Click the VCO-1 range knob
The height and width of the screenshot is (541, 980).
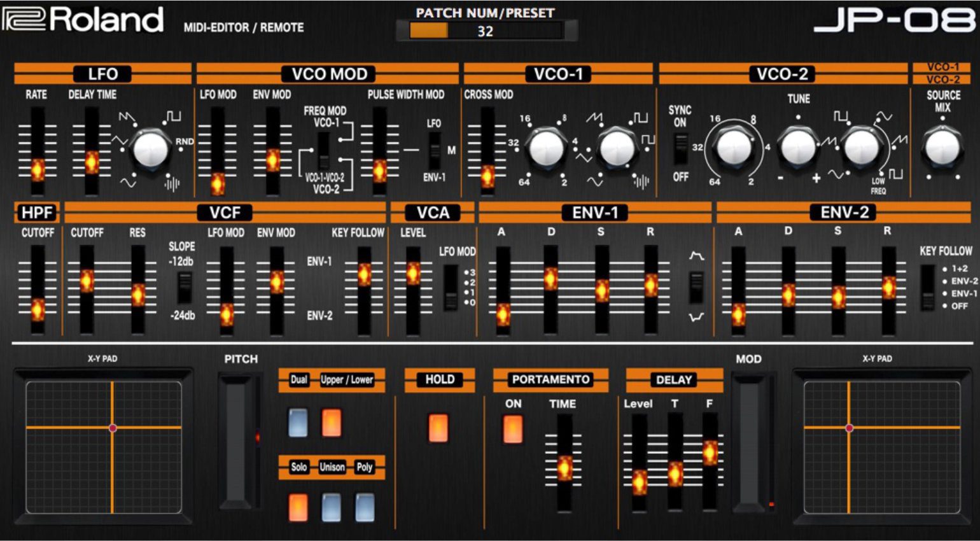[x=546, y=148]
